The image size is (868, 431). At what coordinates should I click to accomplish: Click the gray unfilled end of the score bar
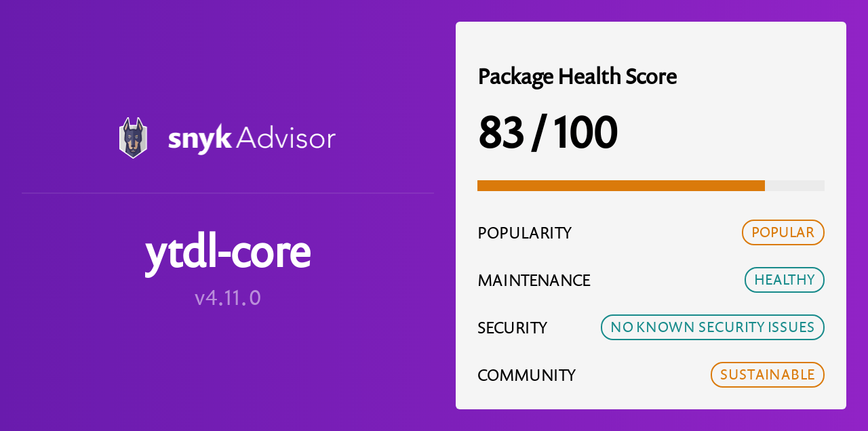click(x=795, y=186)
